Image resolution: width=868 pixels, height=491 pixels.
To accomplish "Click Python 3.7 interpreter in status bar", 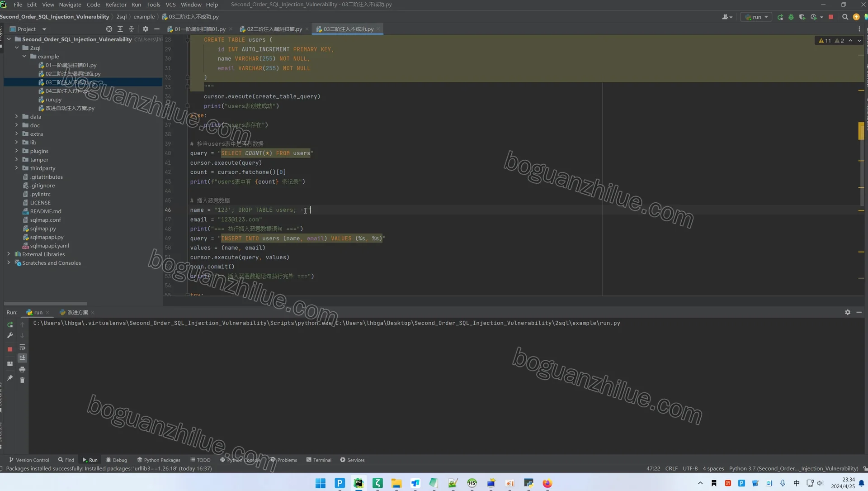I will coord(793,468).
